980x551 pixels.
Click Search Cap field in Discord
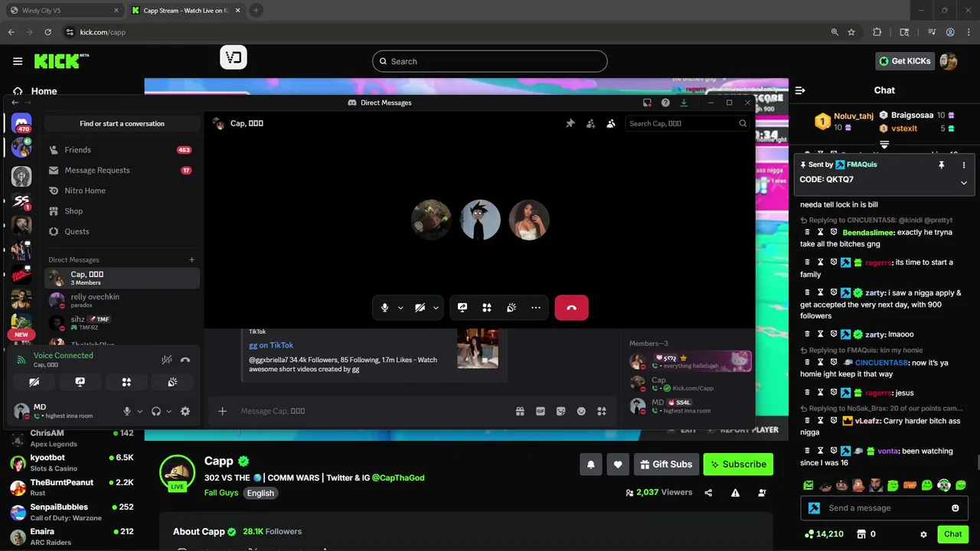coord(686,123)
